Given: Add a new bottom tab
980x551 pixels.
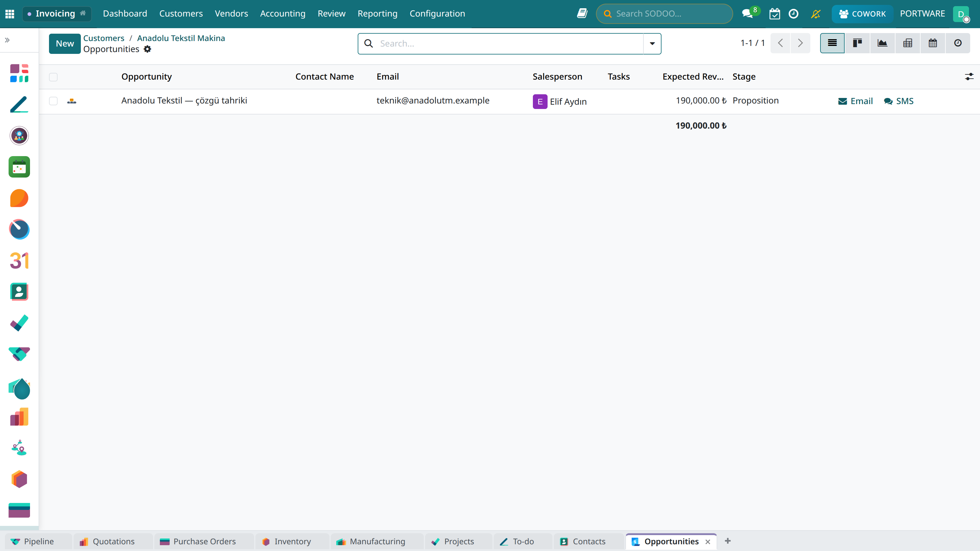Looking at the screenshot, I should tap(728, 541).
